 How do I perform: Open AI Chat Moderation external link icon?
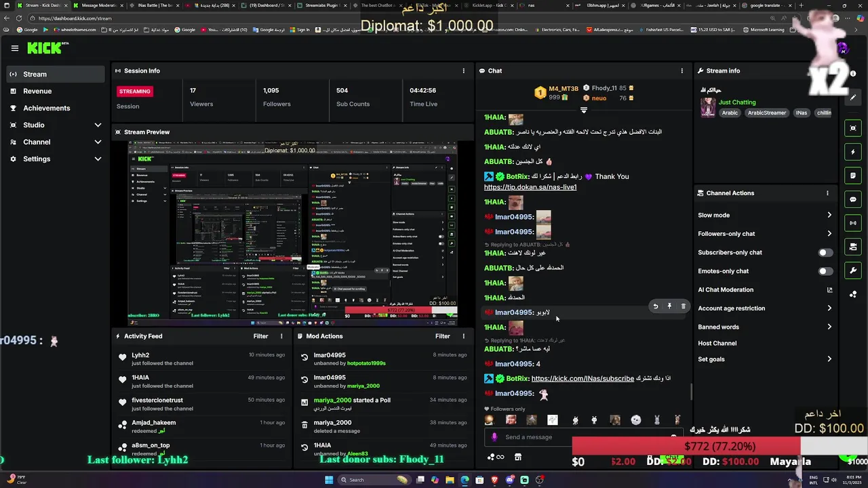pyautogui.click(x=829, y=290)
